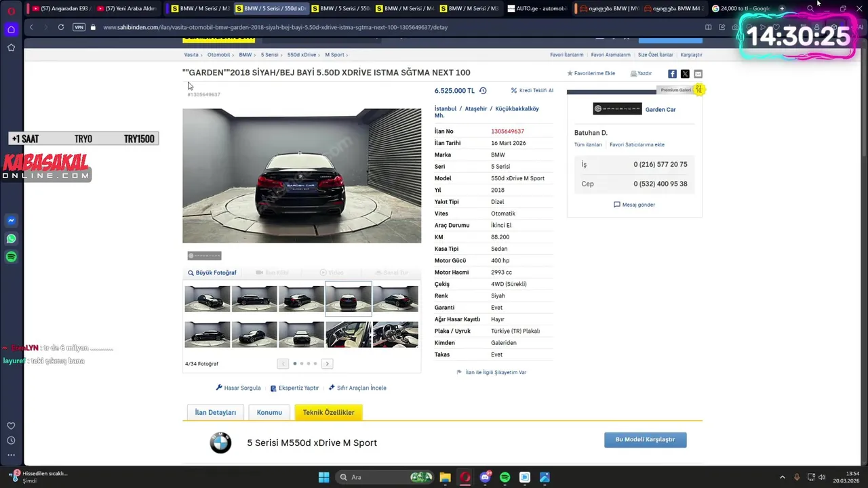868x488 pixels.
Task: Click Mesaj gönder to message seller
Action: [x=634, y=205]
